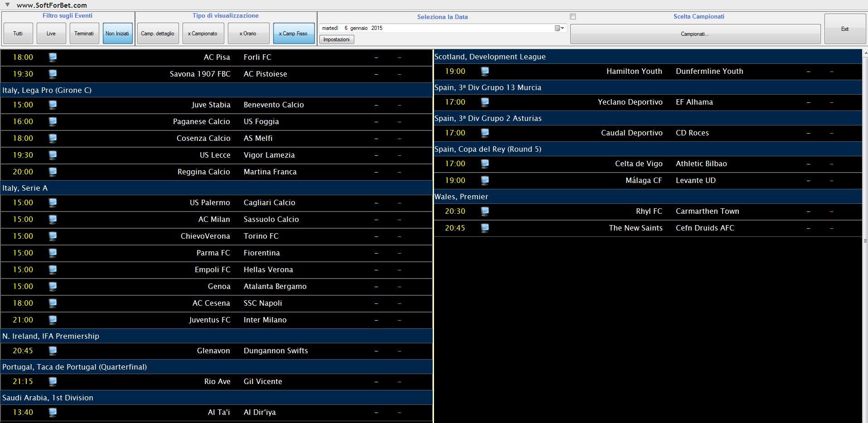
Task: Select Spain, Copa del Rey (Round 5) header
Action: (648, 149)
